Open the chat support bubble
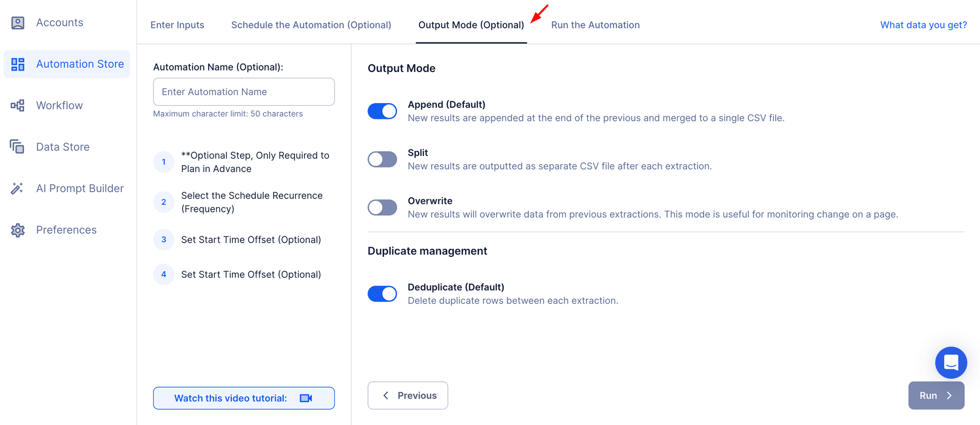 (950, 363)
